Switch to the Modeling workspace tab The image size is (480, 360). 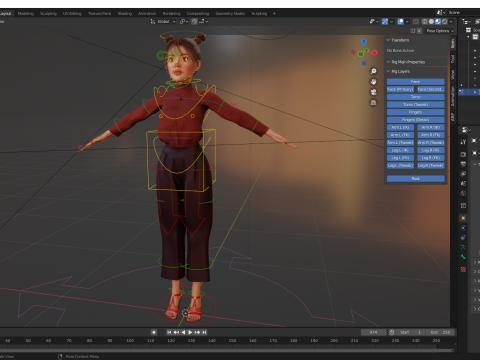[x=26, y=14]
